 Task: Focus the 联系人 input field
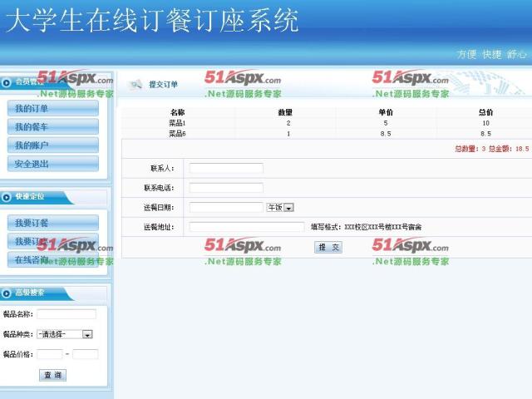pyautogui.click(x=226, y=168)
